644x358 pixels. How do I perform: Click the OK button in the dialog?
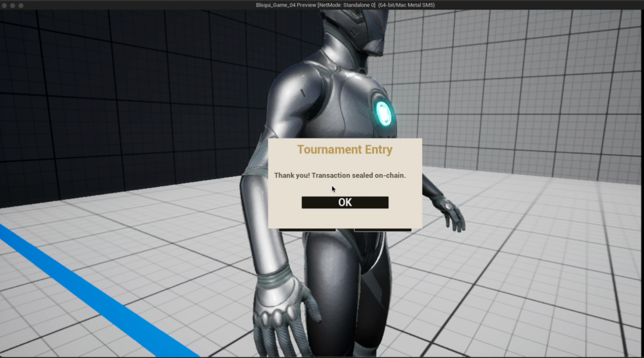coord(345,202)
